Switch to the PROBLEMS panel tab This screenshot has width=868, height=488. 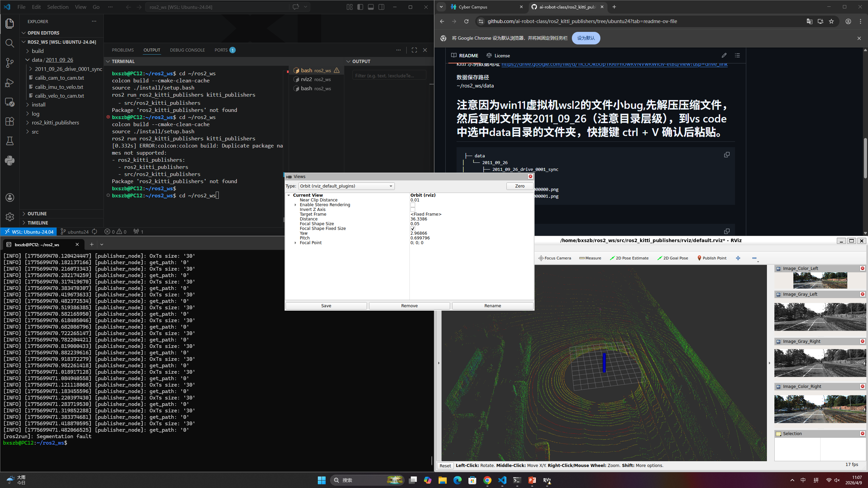coord(123,50)
